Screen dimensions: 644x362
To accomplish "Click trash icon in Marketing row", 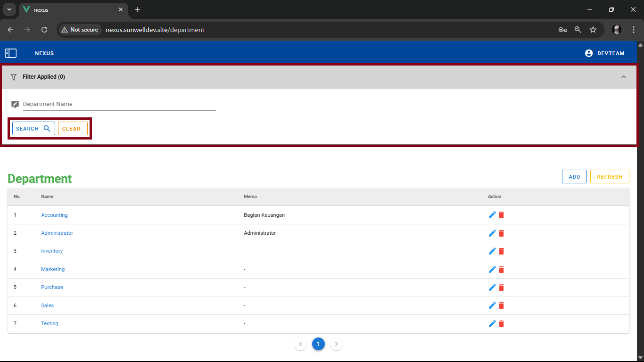I will click(x=502, y=270).
